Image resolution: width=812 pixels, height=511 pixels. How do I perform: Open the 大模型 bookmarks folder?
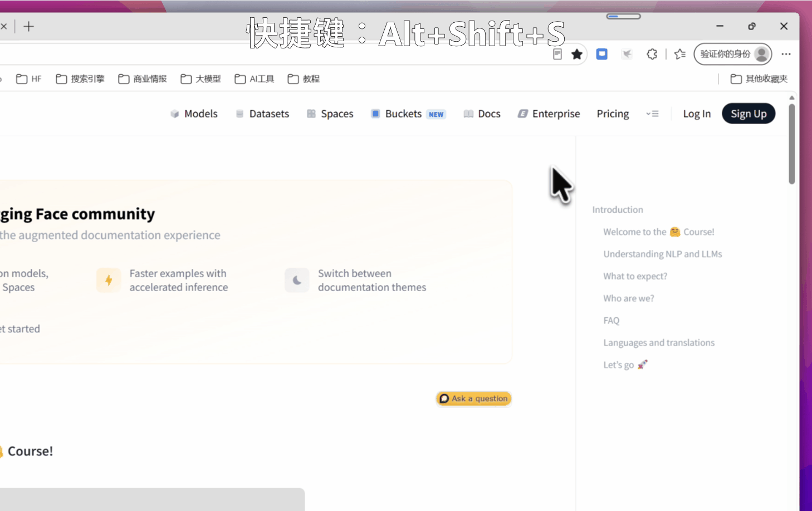point(200,79)
